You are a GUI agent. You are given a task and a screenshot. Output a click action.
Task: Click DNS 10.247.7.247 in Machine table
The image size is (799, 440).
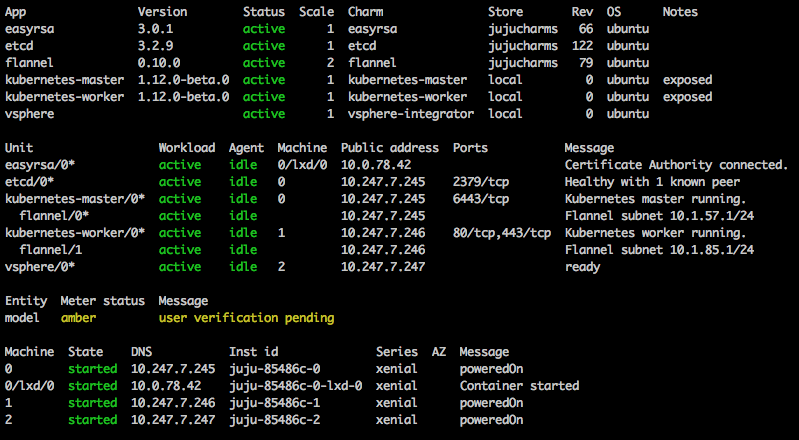[173, 420]
